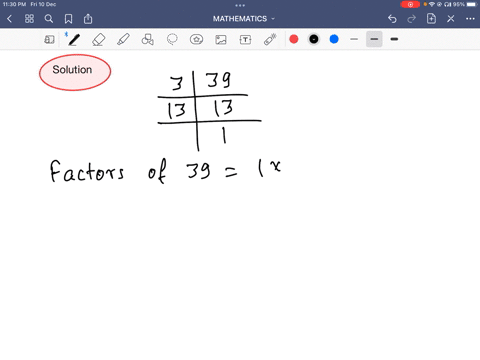Select the Shapes tool
Image resolution: width=480 pixels, height=360 pixels.
pyautogui.click(x=147, y=40)
